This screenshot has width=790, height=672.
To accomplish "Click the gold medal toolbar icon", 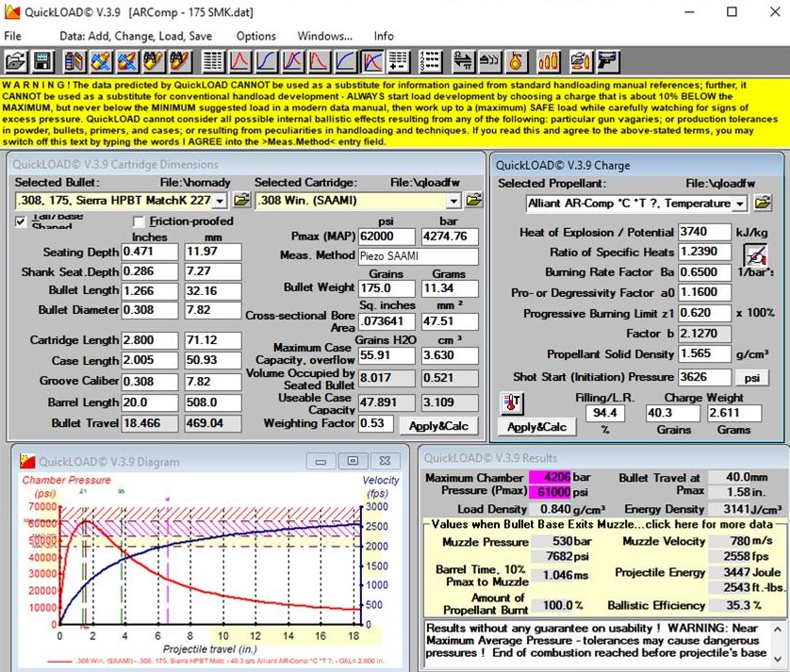I will [x=516, y=62].
